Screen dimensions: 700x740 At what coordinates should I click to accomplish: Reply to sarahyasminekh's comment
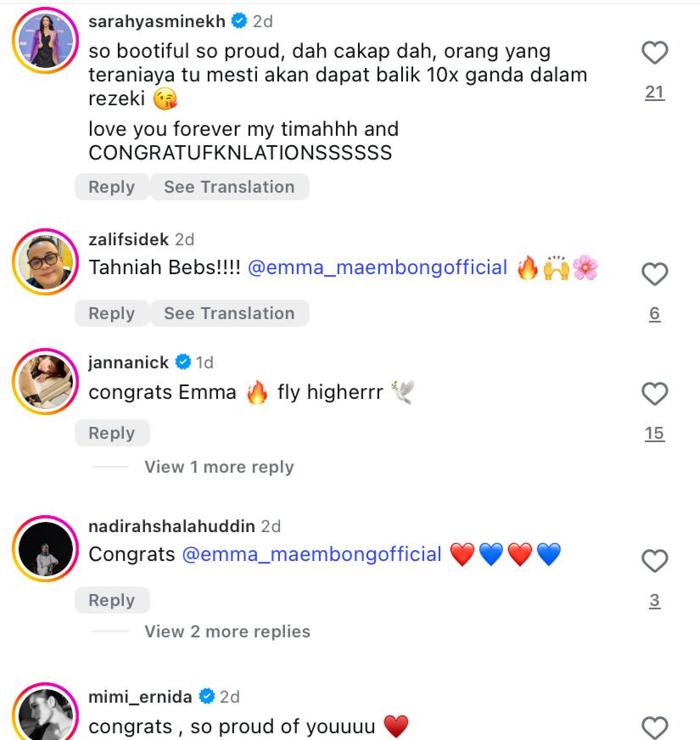111,187
